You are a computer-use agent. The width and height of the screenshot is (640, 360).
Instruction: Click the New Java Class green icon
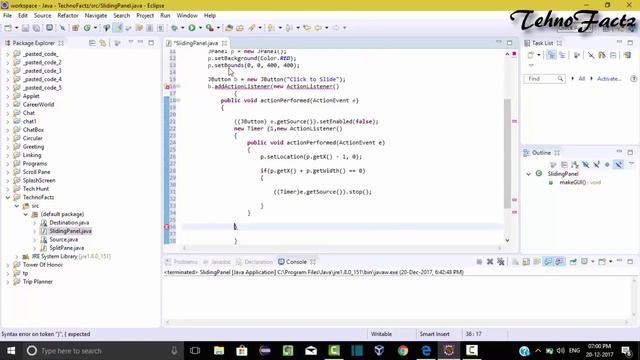(87, 28)
